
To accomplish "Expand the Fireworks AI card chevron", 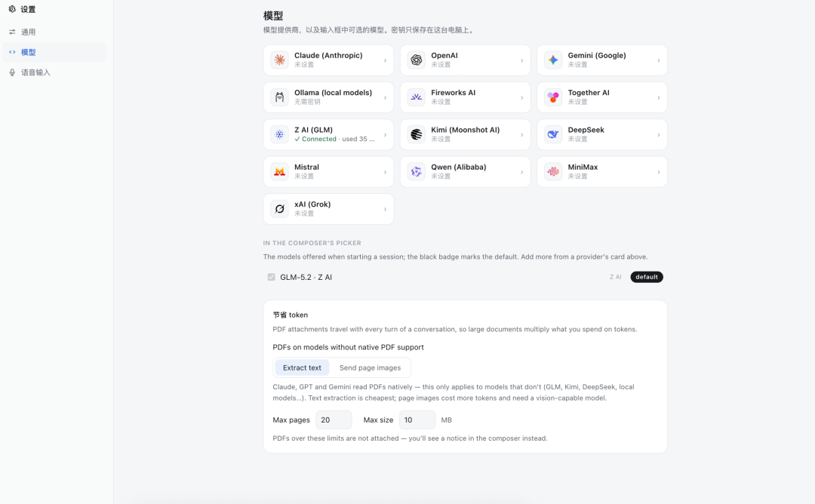I will pyautogui.click(x=522, y=97).
